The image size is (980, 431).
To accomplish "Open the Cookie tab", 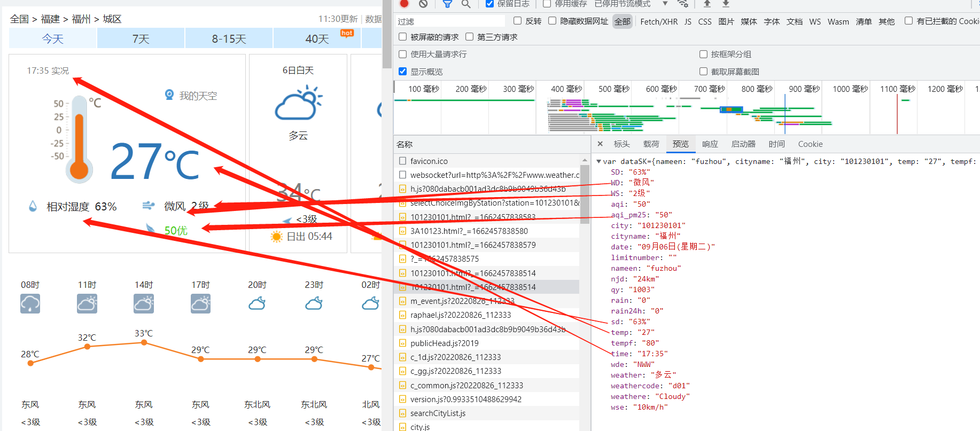I will pos(811,144).
